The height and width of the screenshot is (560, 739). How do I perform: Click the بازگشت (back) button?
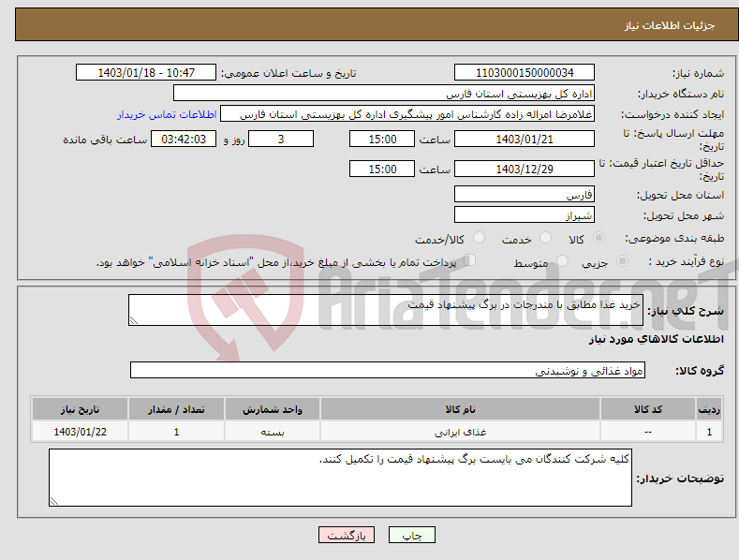coord(347,535)
